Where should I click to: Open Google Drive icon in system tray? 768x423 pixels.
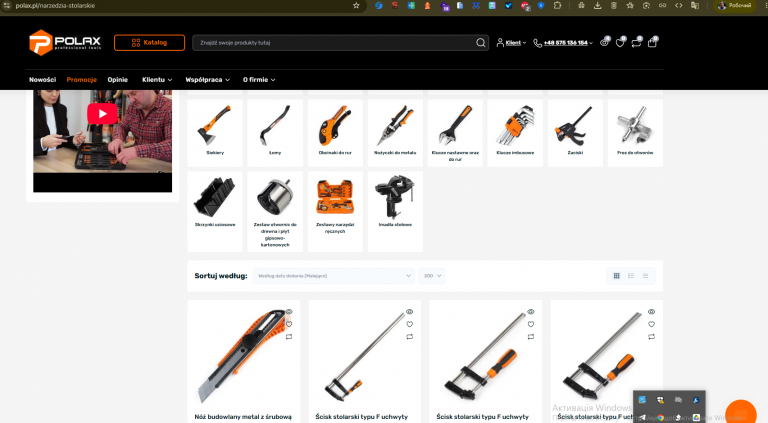(696, 418)
